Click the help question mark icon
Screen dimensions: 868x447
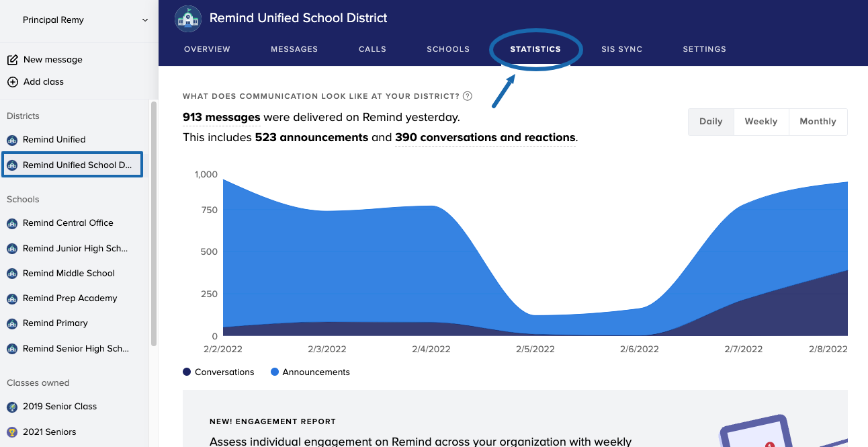tap(468, 96)
